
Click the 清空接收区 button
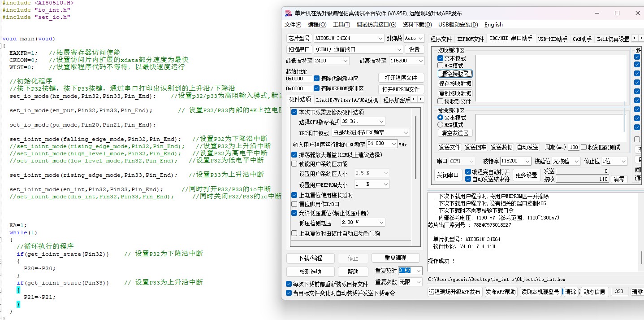click(x=455, y=74)
